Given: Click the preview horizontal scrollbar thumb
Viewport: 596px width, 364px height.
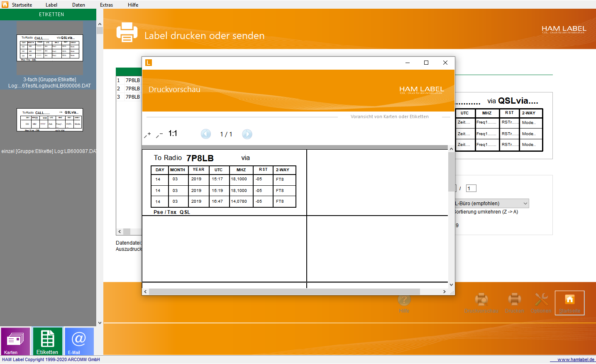Looking at the screenshot, I should coord(284,292).
